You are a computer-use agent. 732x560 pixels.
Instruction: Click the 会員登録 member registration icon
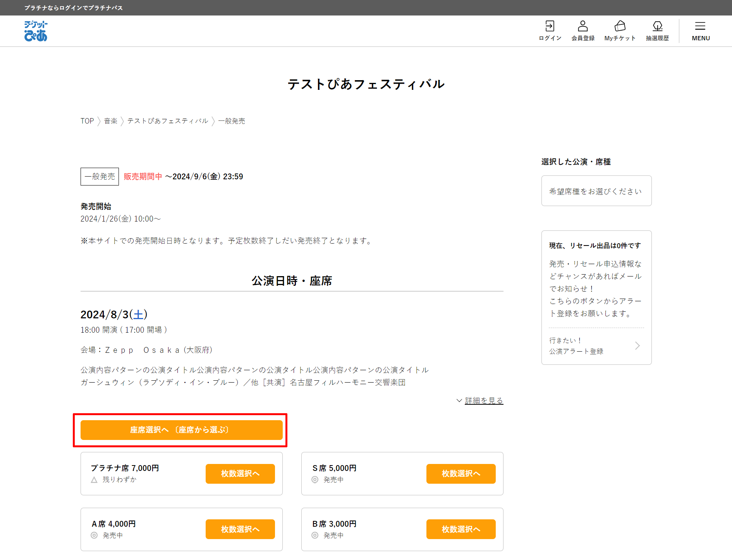coord(583,31)
